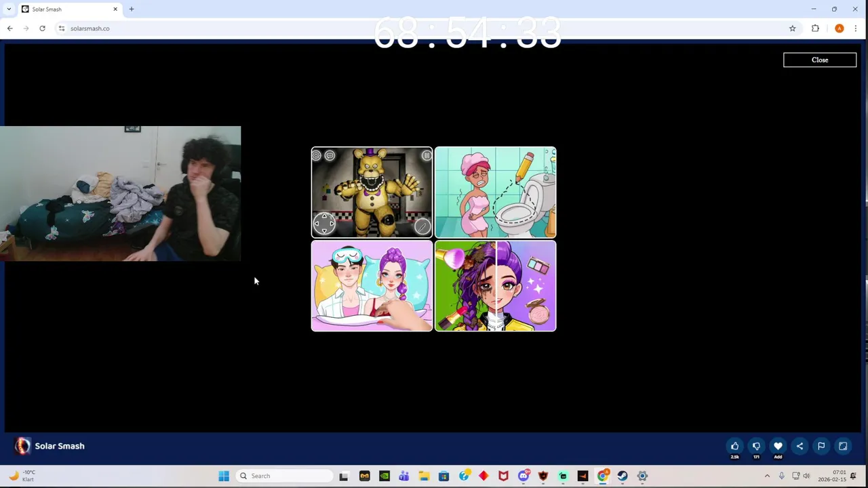
Task: Open the notifications bell icon
Action: (x=854, y=476)
